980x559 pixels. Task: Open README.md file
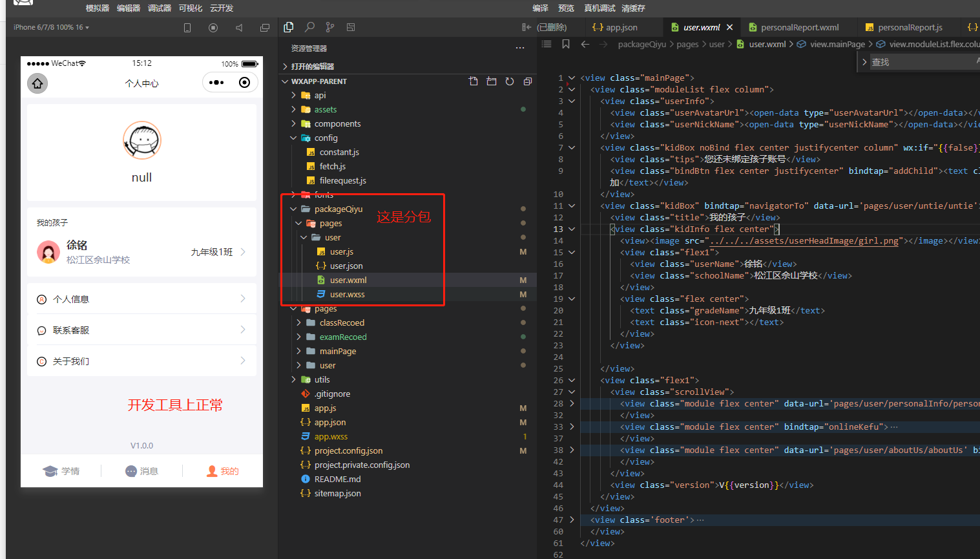click(x=337, y=479)
